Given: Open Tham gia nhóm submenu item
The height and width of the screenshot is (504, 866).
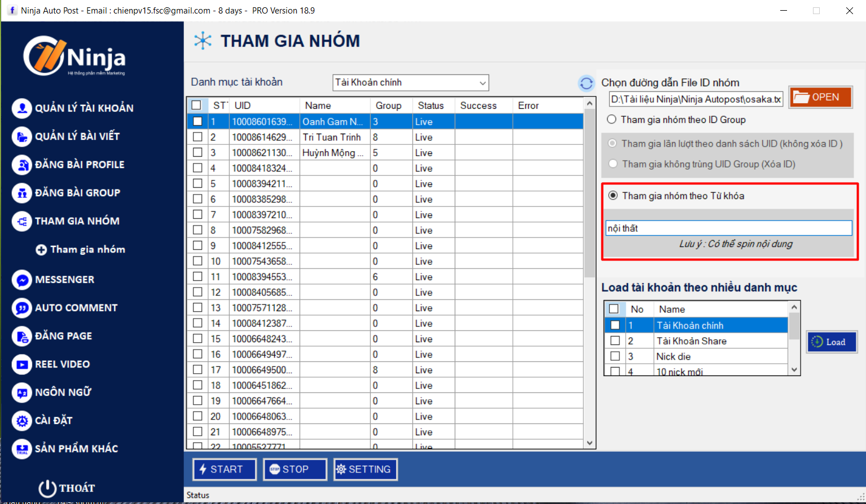Looking at the screenshot, I should click(87, 249).
